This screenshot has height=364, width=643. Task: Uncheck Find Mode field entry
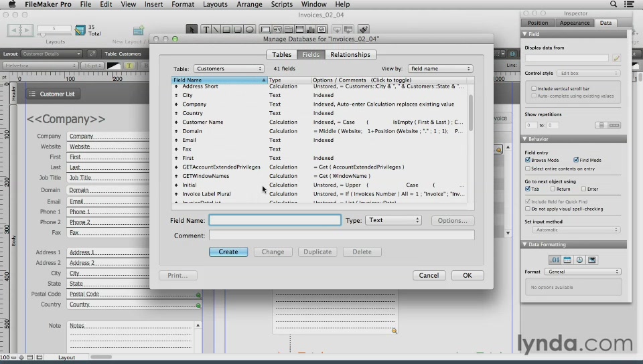tap(576, 160)
